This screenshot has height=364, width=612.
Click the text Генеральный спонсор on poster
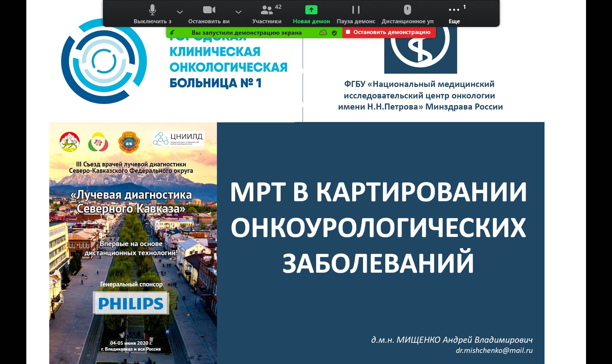pyautogui.click(x=131, y=284)
